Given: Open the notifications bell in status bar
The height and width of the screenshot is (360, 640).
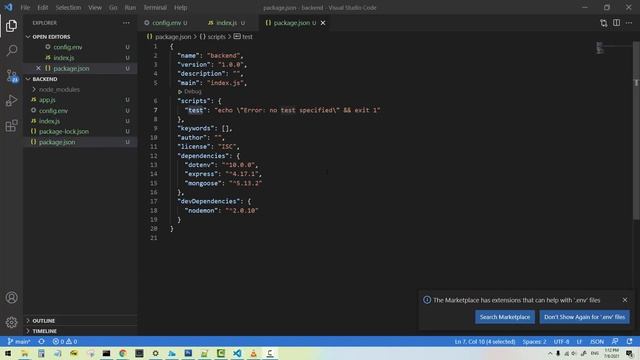Looking at the screenshot, I should tap(629, 341).
